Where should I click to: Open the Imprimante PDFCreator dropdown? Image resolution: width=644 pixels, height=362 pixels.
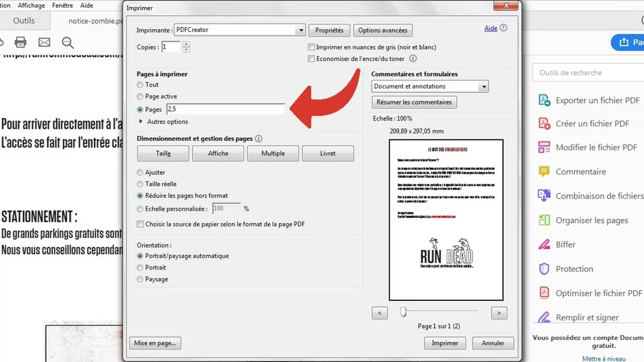(301, 31)
